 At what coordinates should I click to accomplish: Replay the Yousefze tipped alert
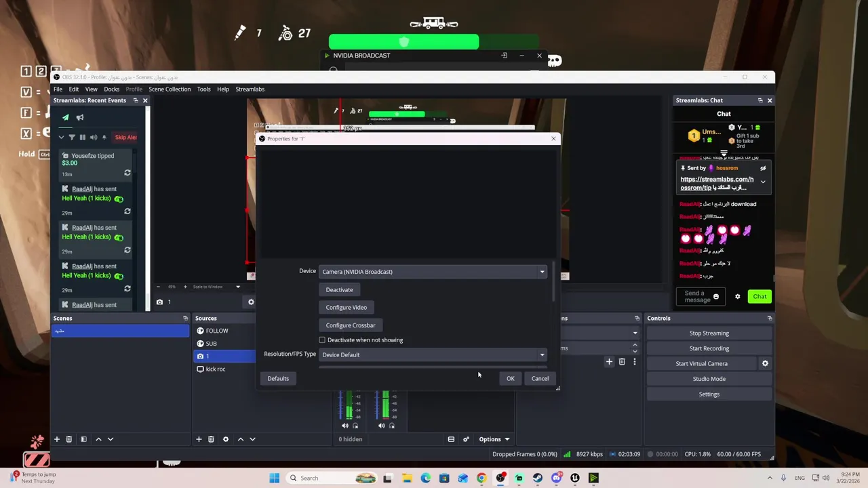pyautogui.click(x=127, y=173)
